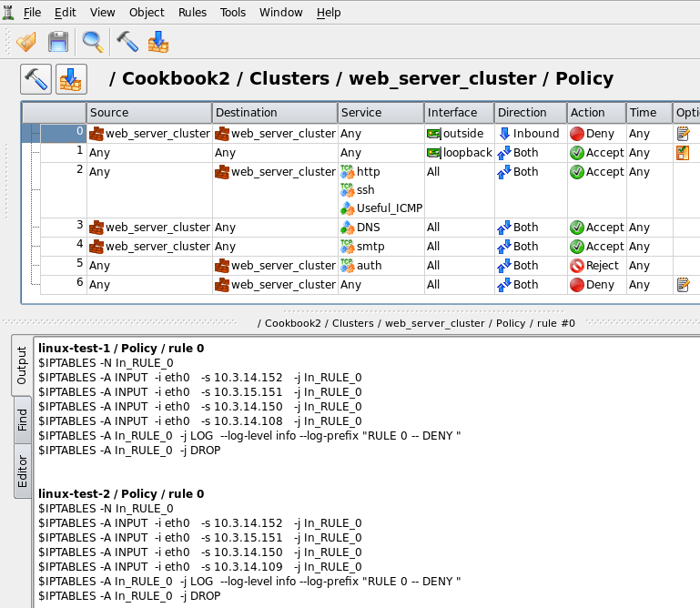The height and width of the screenshot is (608, 700).
Task: Click the Time column header
Action: tap(650, 113)
